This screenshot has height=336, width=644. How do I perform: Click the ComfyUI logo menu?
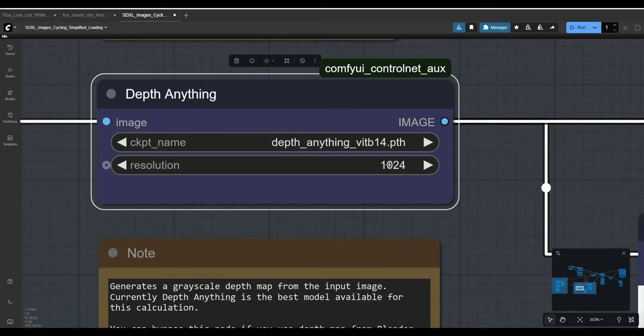coord(10,28)
